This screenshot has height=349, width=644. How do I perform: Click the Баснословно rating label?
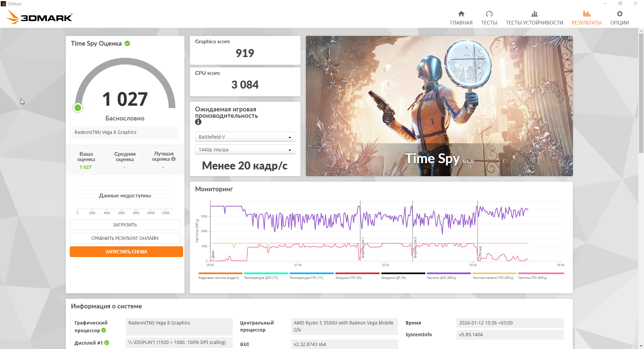[125, 118]
